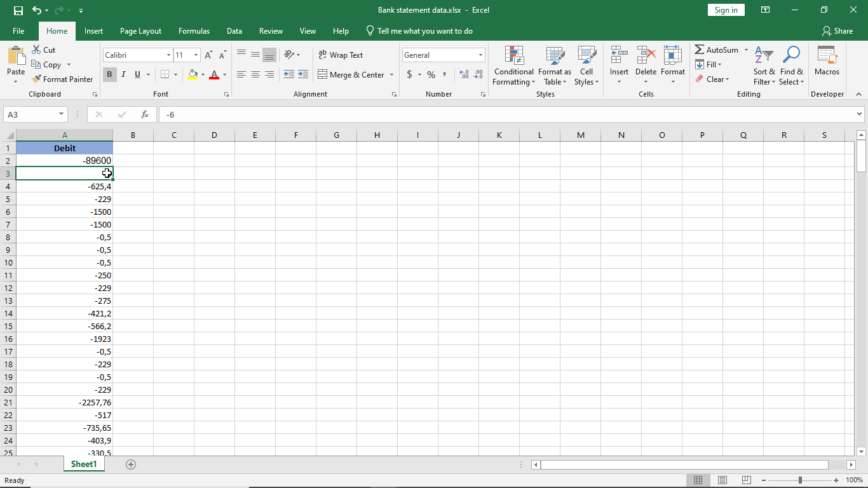The image size is (868, 488).
Task: Open the Macros button in Developer group
Action: tap(827, 61)
